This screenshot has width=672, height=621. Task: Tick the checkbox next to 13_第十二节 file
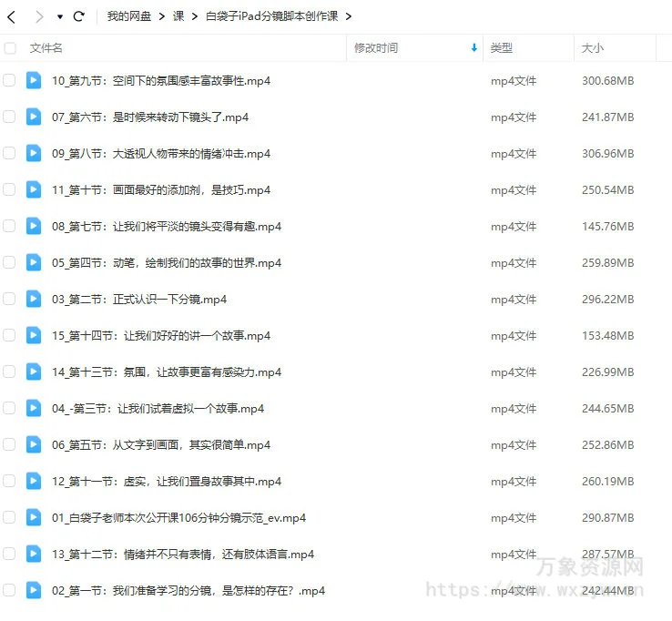pyautogui.click(x=9, y=554)
